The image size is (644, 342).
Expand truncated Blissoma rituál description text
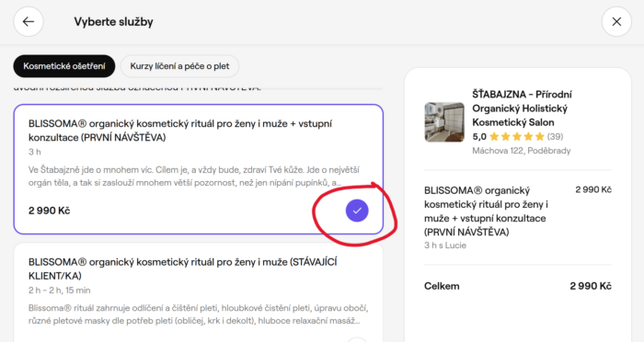[x=199, y=314]
